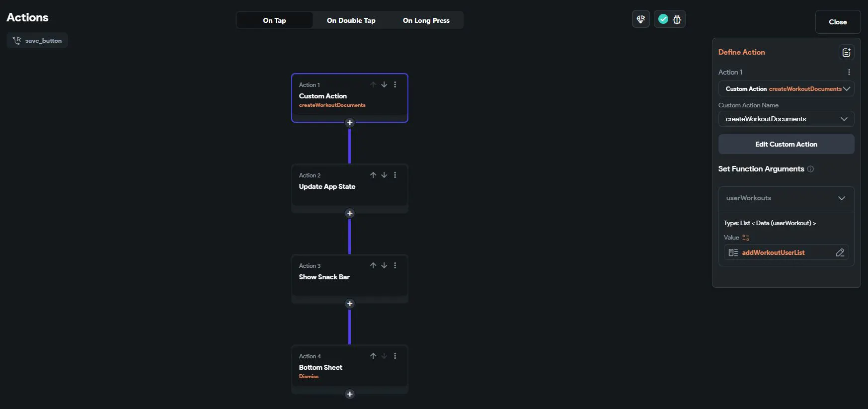868x409 pixels.
Task: Move the Bottom Sheet action up
Action: pyautogui.click(x=373, y=356)
